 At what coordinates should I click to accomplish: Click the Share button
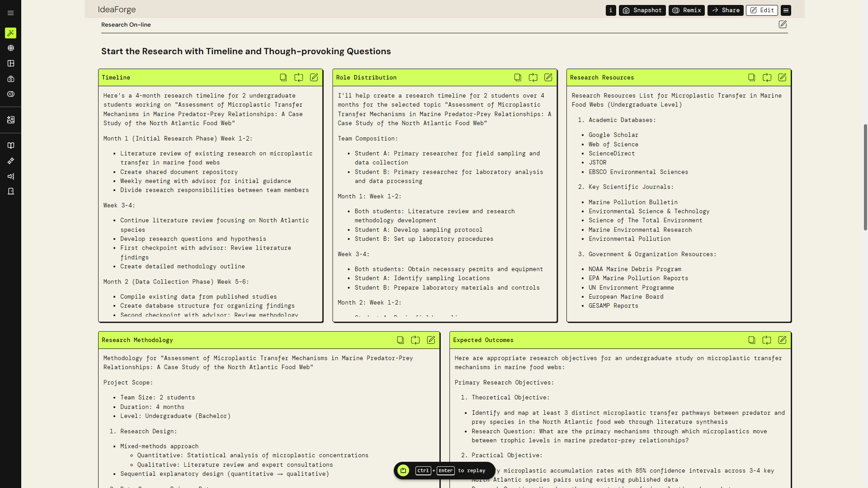(x=725, y=10)
